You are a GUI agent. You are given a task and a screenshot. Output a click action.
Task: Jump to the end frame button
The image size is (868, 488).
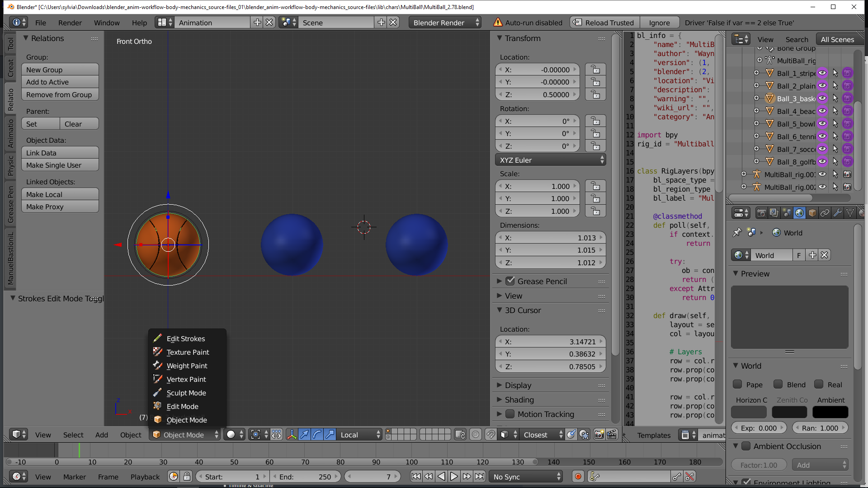(480, 477)
